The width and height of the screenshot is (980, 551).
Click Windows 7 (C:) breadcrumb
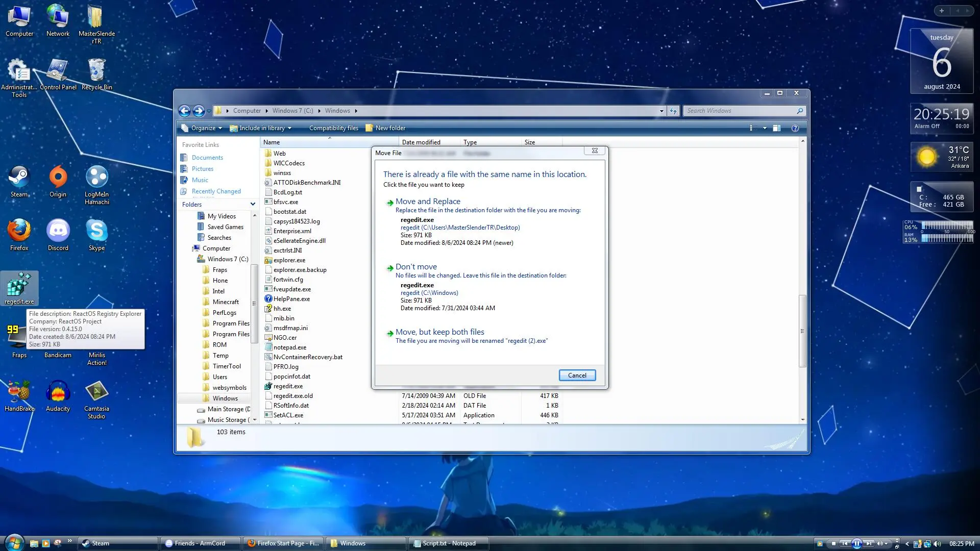click(292, 111)
